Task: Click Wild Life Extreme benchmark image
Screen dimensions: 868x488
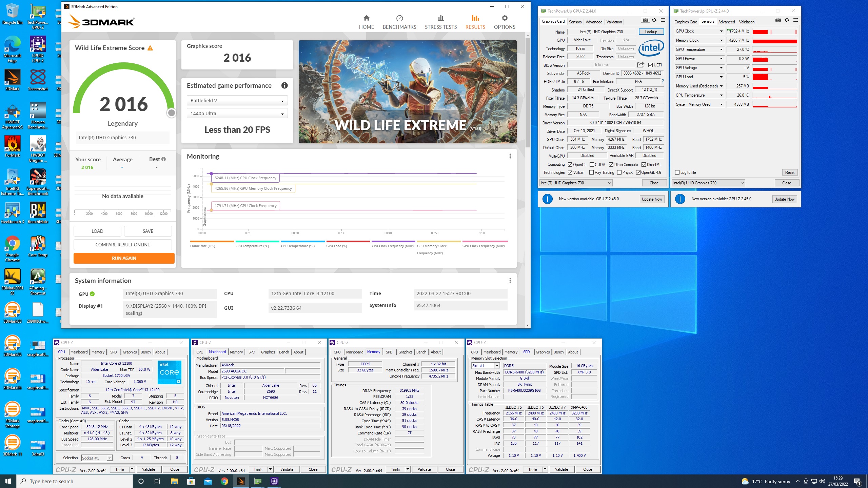Action: point(408,92)
